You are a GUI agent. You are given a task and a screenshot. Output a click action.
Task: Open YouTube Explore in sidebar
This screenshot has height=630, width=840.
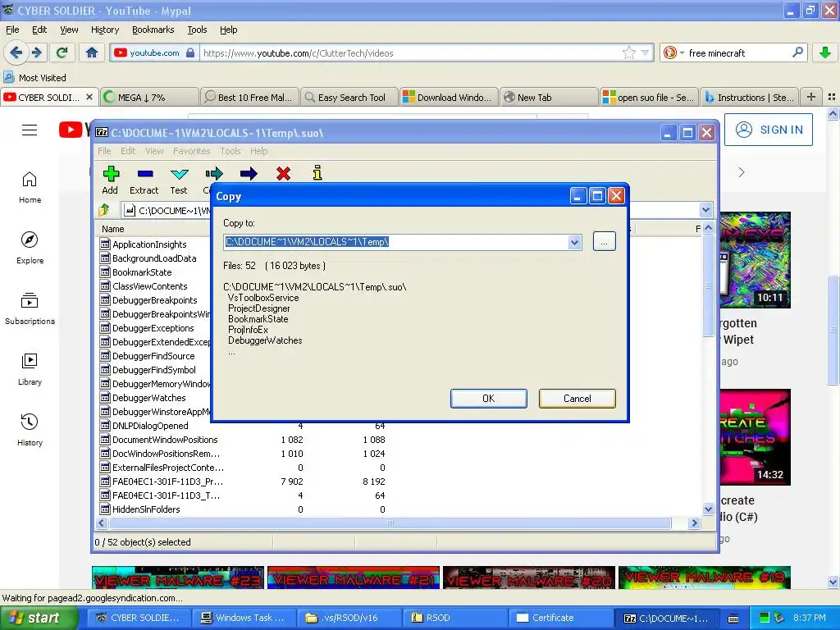30,248
